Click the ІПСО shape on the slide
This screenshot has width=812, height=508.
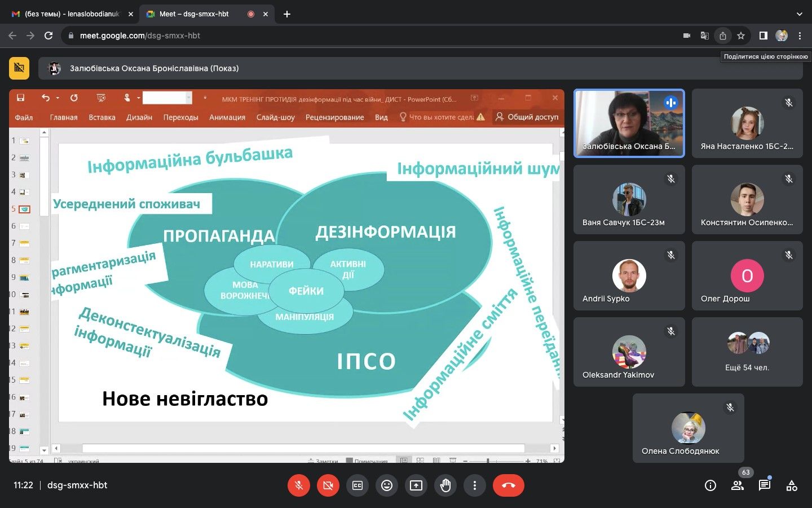tap(367, 361)
